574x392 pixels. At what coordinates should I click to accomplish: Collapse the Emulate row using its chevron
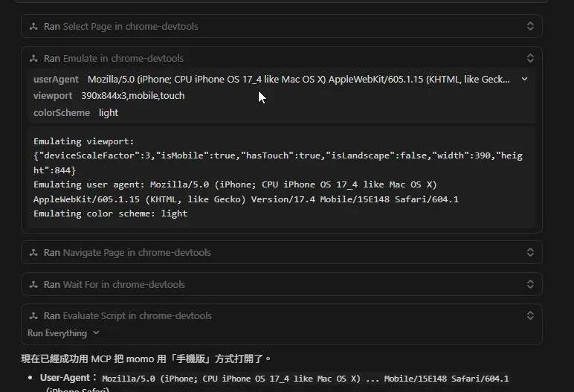[x=530, y=59]
